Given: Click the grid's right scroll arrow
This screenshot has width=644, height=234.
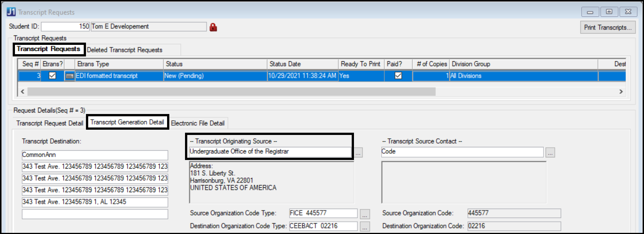Looking at the screenshot, I should [x=621, y=92].
